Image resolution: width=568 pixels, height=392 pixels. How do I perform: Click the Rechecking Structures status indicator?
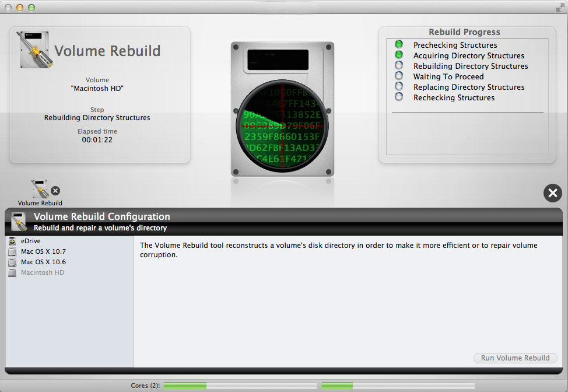point(399,97)
